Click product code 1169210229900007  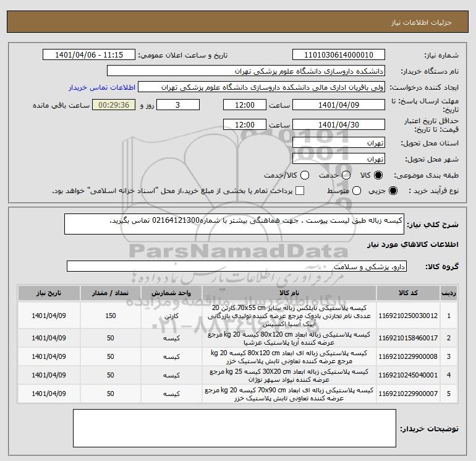point(408,394)
